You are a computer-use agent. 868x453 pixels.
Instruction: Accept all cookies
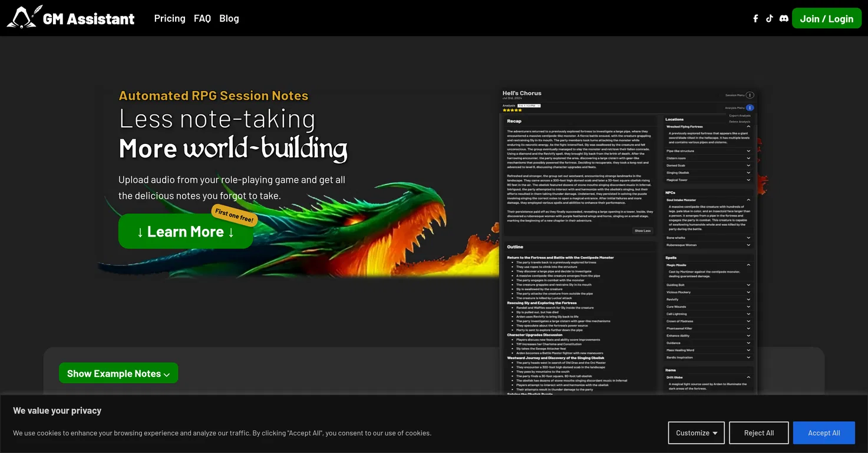coord(824,433)
